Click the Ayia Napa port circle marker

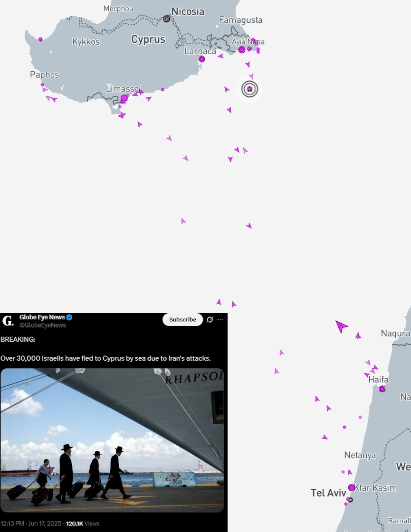coord(242,50)
